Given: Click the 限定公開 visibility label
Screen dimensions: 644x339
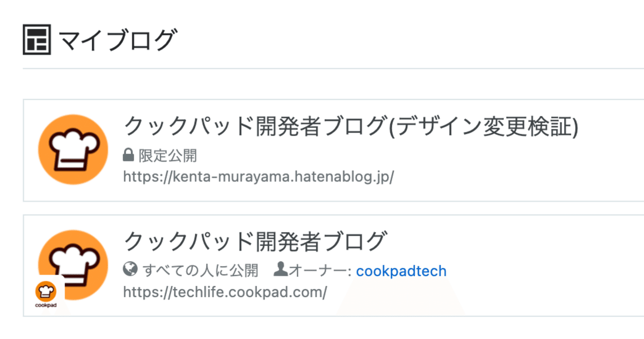Looking at the screenshot, I should click(x=168, y=156).
